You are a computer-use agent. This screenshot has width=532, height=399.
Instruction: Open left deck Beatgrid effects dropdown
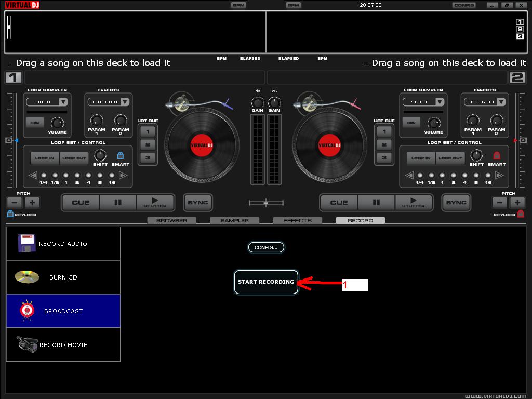coord(125,102)
